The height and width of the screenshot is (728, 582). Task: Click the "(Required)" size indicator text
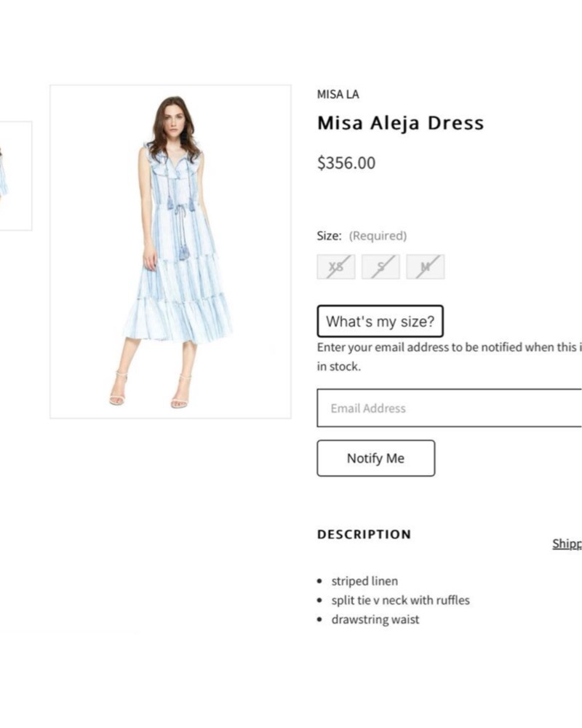click(x=378, y=236)
